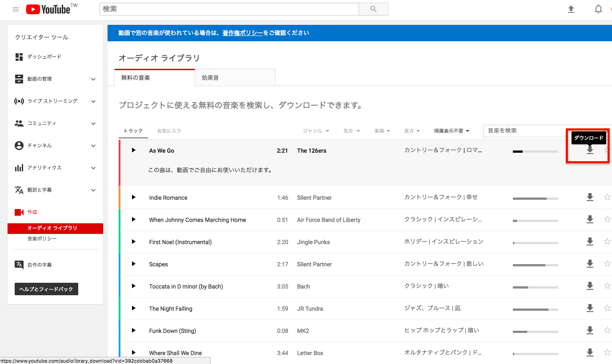The height and width of the screenshot is (364, 612).
Task: Select the トラック sub-tab
Action: tap(133, 131)
